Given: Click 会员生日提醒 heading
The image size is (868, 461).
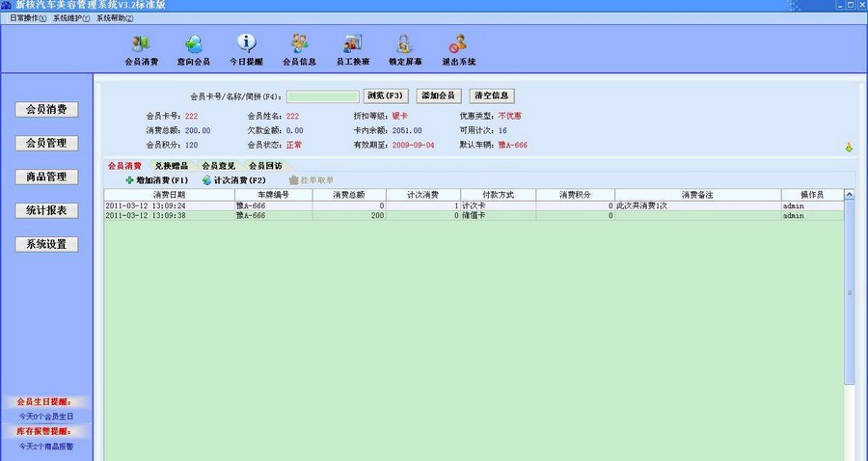Looking at the screenshot, I should coord(44,402).
